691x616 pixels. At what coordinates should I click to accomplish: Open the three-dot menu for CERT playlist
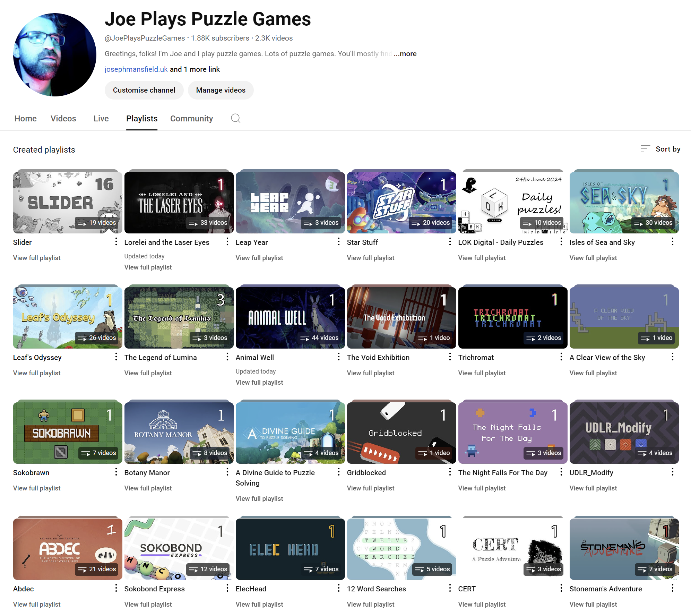point(561,588)
